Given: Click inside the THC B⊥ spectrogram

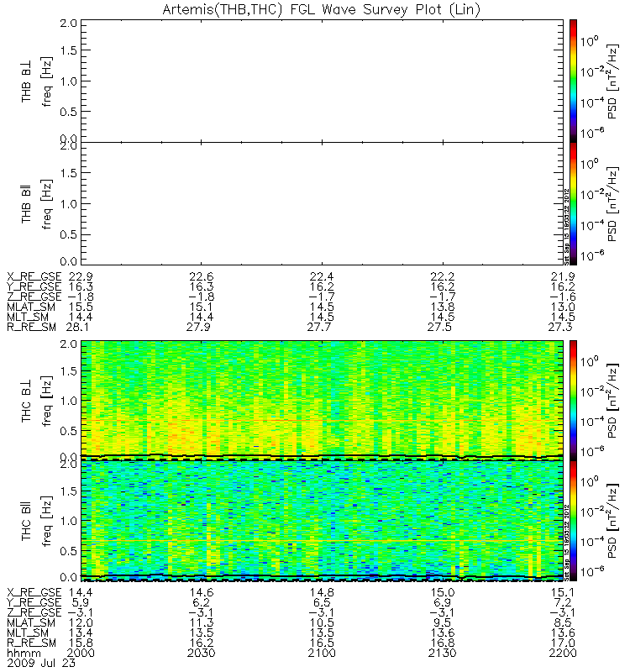Looking at the screenshot, I should pos(322,401).
